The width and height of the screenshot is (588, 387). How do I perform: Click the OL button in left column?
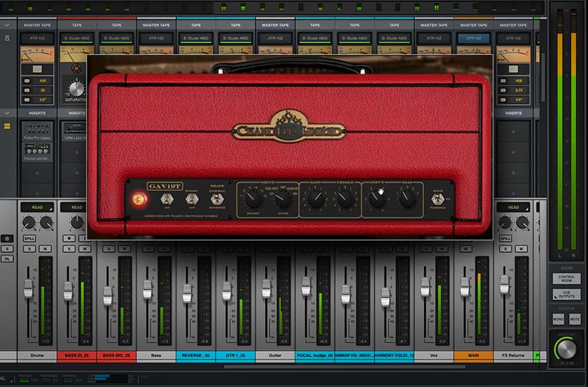7,258
